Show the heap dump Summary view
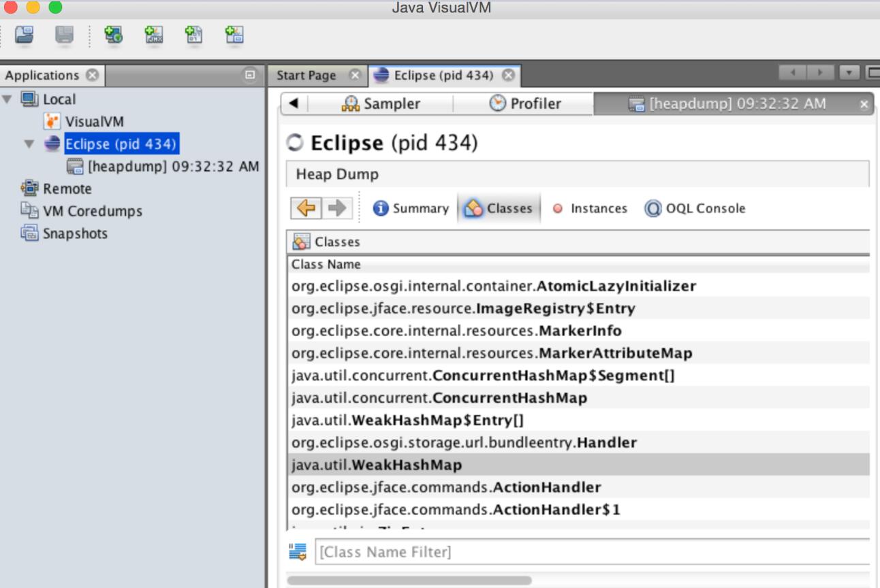The width and height of the screenshot is (880, 588). tap(411, 209)
